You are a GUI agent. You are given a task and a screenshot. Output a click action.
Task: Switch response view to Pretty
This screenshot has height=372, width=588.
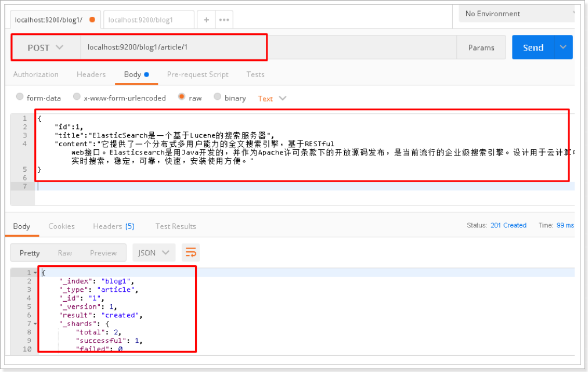(x=30, y=253)
